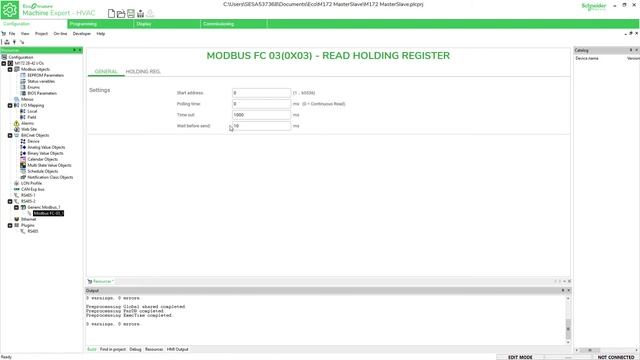Open the Project menu

click(41, 34)
